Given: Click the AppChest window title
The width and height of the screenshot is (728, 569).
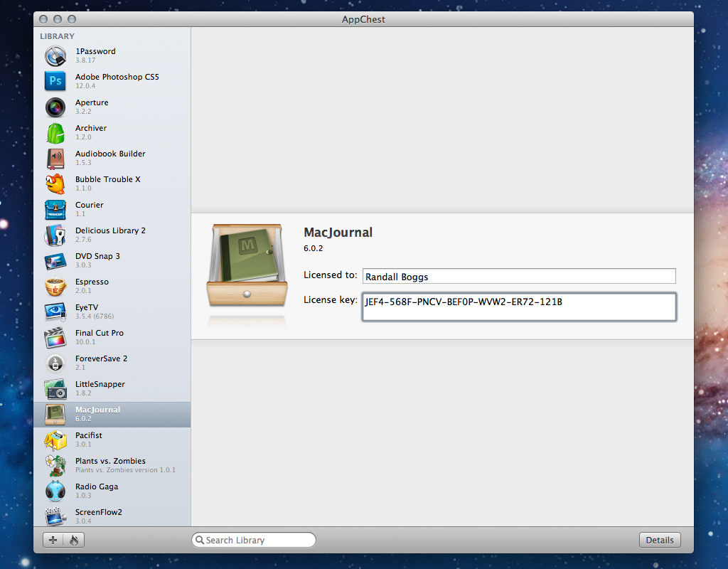Looking at the screenshot, I should (363, 19).
